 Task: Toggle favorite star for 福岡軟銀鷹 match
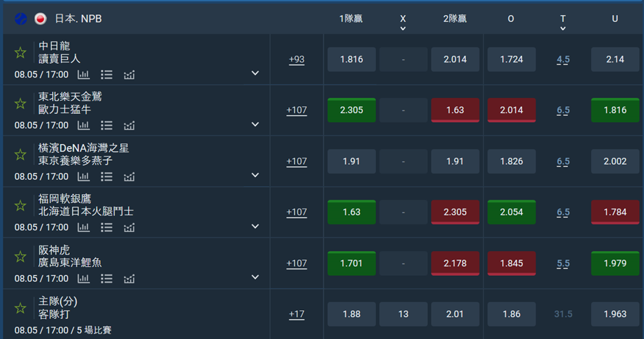(x=21, y=206)
